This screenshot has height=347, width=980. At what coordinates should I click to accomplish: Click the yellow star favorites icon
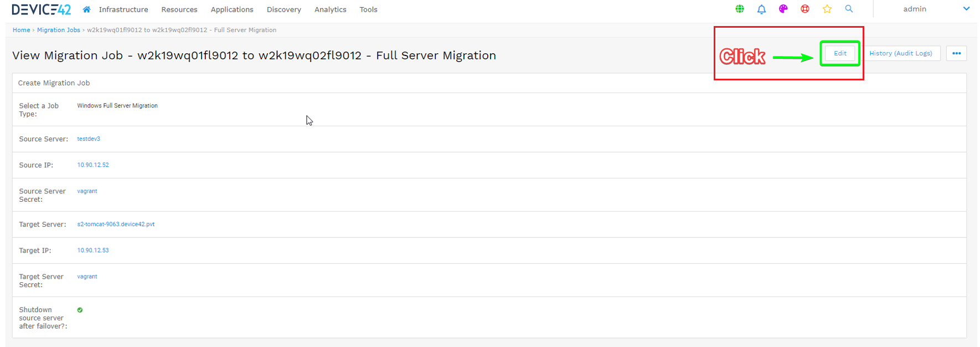(x=827, y=9)
